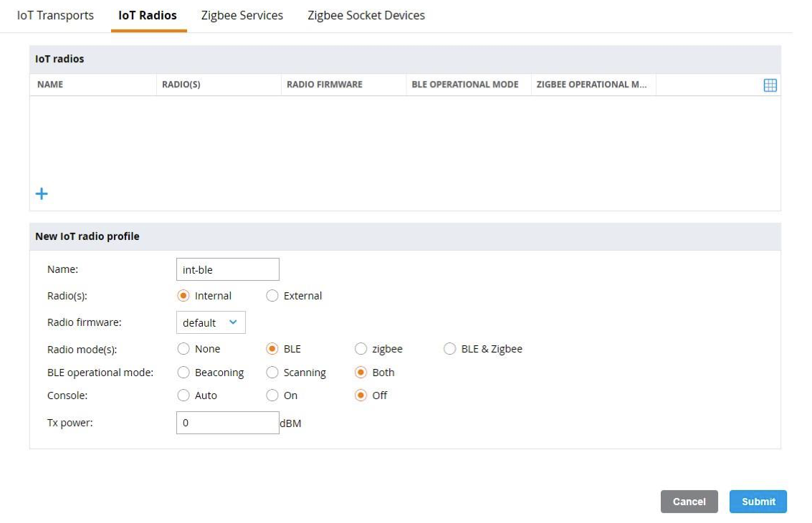Select the External radio option
The height and width of the screenshot is (523, 812).
(x=272, y=296)
